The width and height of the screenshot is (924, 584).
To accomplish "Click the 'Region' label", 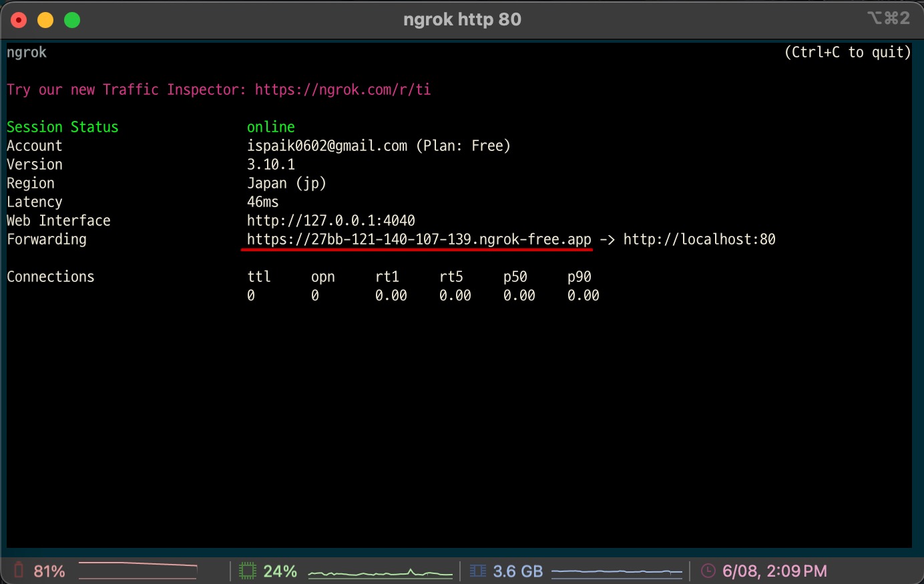I will 31,183.
